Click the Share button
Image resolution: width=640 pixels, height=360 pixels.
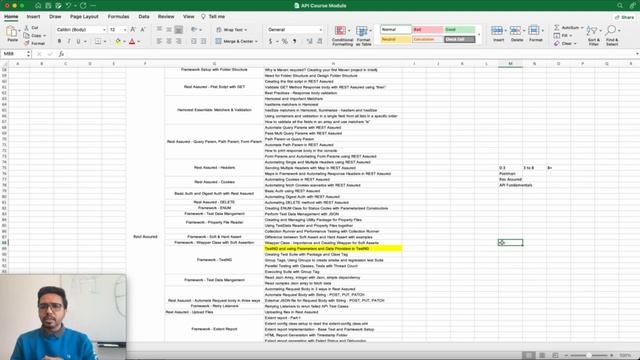[x=625, y=17]
